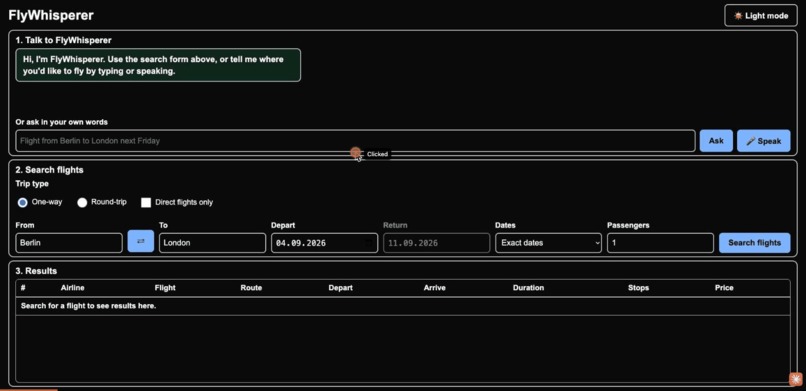Click the Route column header
The height and width of the screenshot is (391, 806).
pyautogui.click(x=251, y=288)
